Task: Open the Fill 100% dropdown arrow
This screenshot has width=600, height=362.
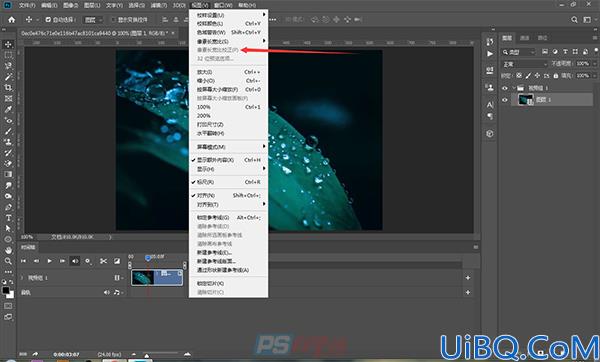Action: pos(594,76)
